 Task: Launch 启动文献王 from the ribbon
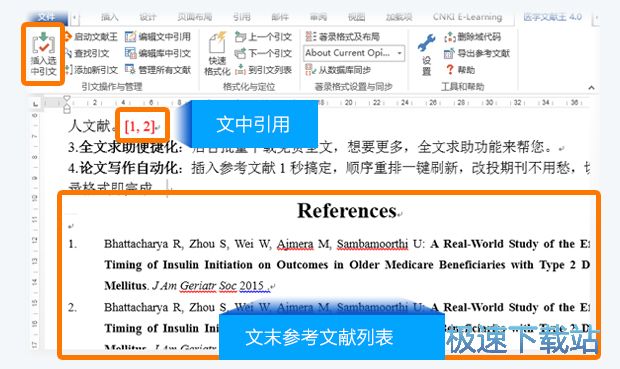(x=92, y=37)
